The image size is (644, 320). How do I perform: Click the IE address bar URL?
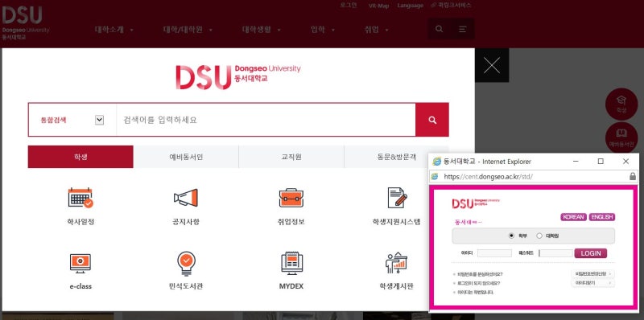[489, 176]
